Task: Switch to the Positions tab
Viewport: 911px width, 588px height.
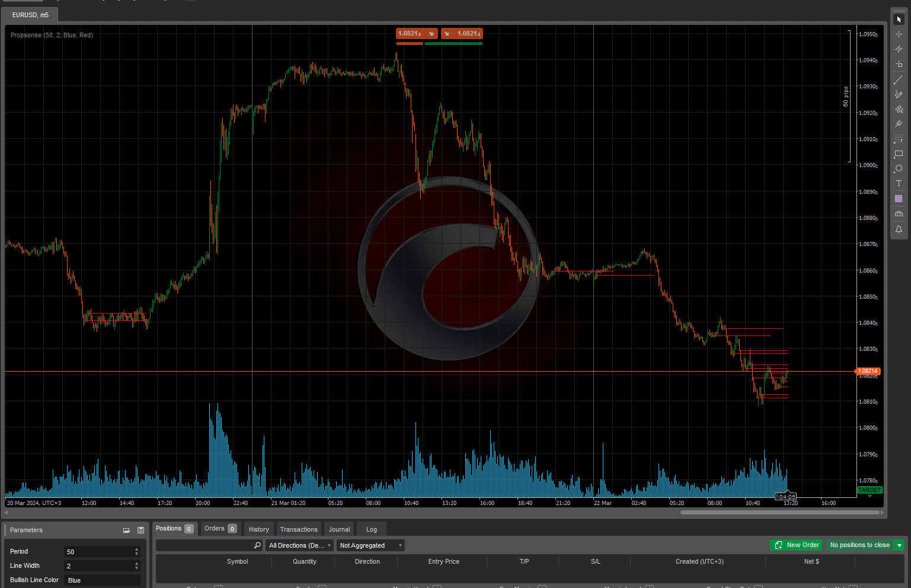Action: coord(174,529)
